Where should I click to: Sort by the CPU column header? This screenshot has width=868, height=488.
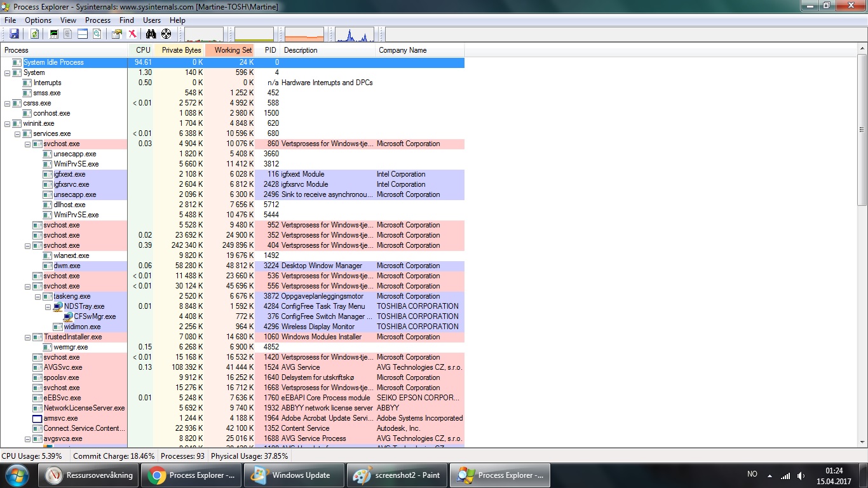tap(140, 50)
